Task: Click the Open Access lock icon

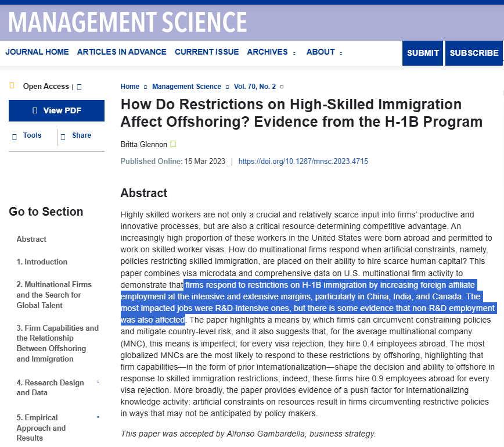Action: [12, 85]
